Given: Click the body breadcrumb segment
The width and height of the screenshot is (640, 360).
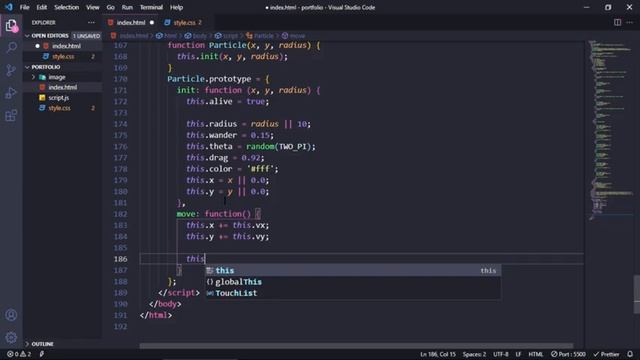Looking at the screenshot, I should click(x=196, y=36).
